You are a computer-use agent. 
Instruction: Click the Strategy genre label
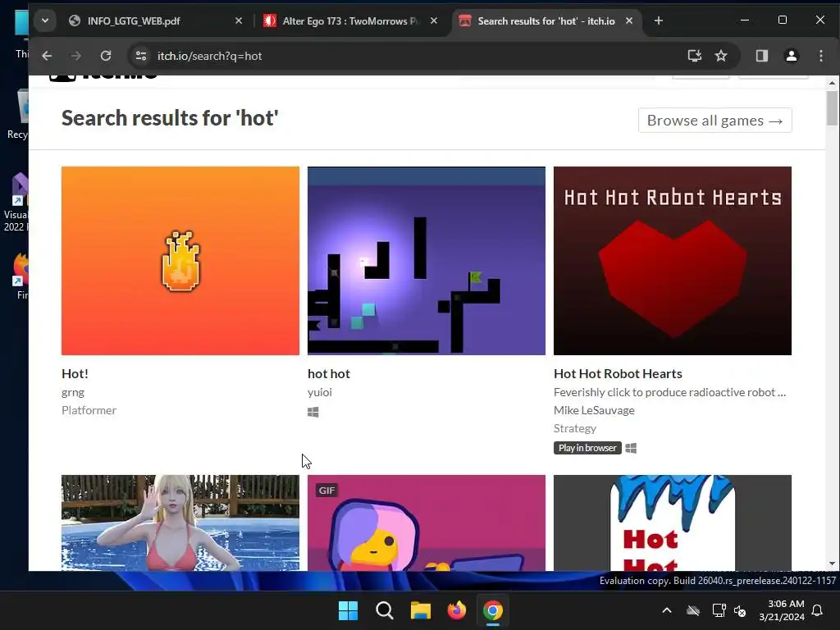click(x=575, y=428)
